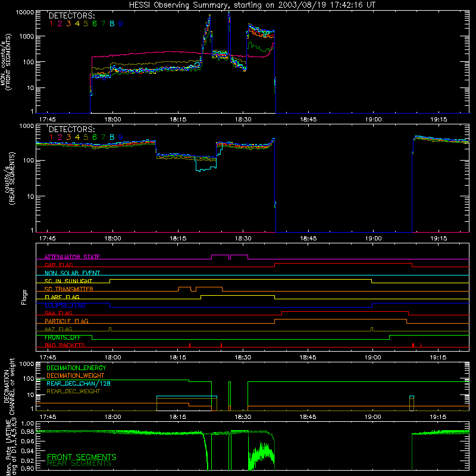
Task: Click the SAA_FLAG label
Action: [58, 313]
